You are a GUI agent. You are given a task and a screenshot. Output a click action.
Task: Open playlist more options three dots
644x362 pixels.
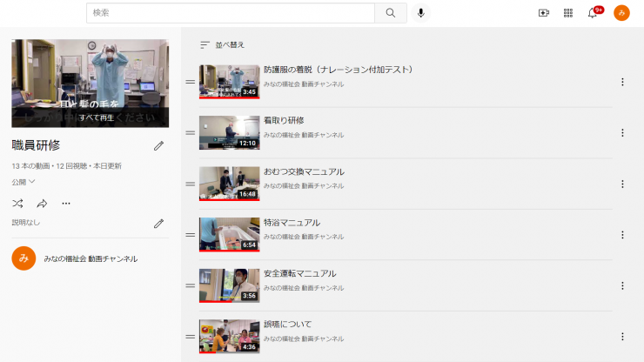(66, 204)
